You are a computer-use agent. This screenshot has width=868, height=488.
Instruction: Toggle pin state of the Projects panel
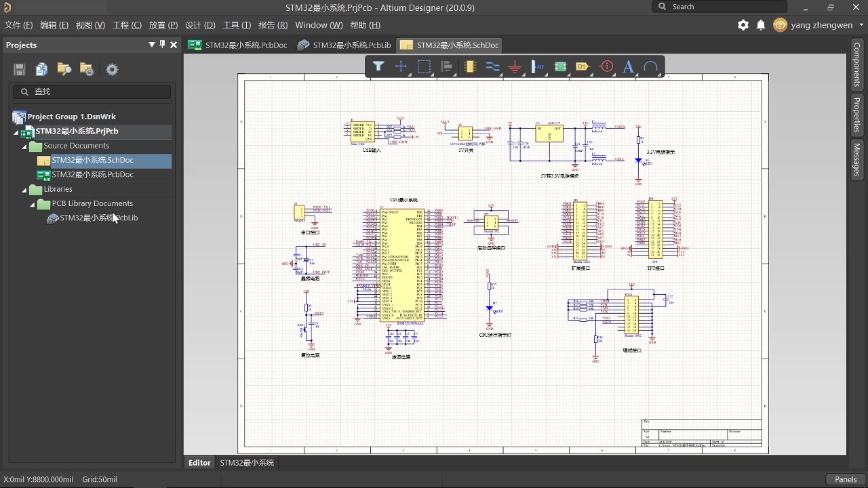(163, 45)
